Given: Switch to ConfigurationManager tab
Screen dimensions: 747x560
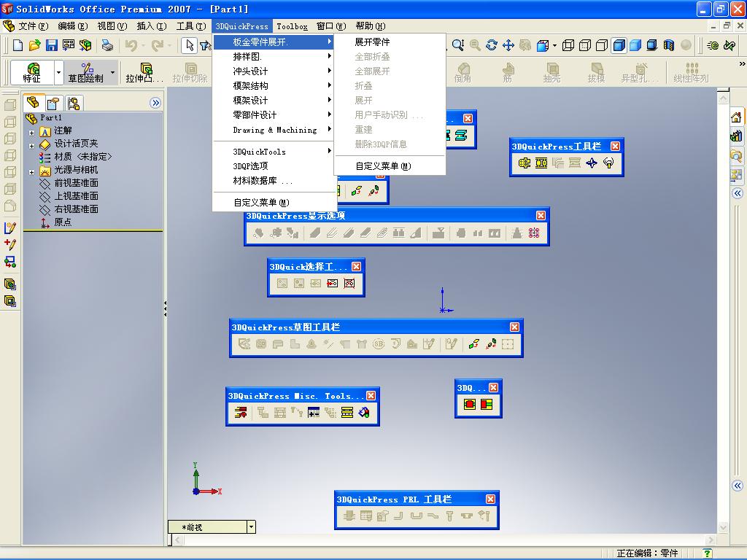Looking at the screenshot, I should click(74, 103).
